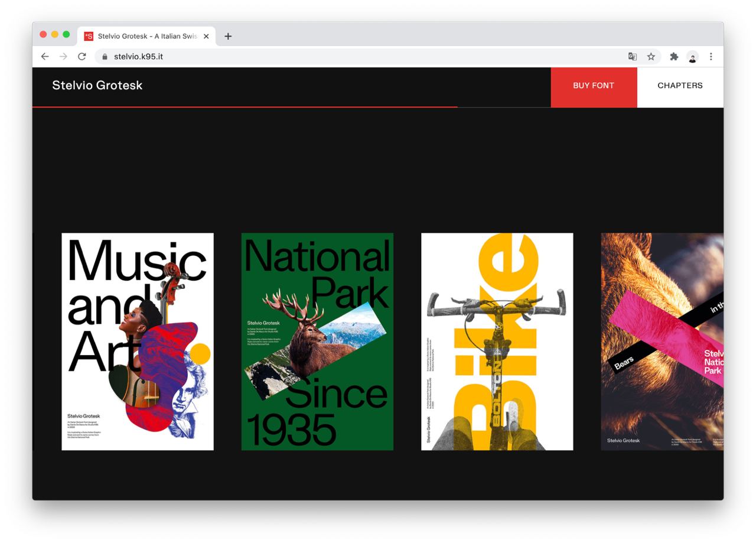The width and height of the screenshot is (756, 543).
Task: Open the National Park Since 1935 poster
Action: [317, 342]
